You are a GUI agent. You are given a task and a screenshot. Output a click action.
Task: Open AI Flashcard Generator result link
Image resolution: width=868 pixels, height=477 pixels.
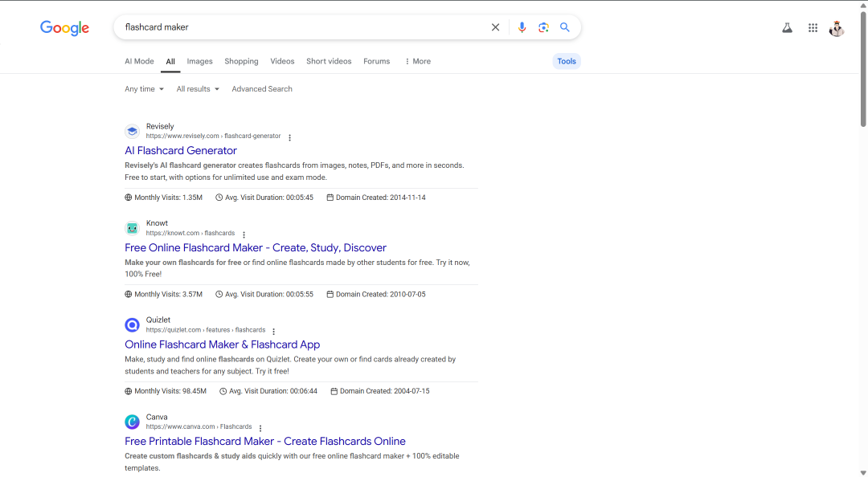tap(181, 150)
